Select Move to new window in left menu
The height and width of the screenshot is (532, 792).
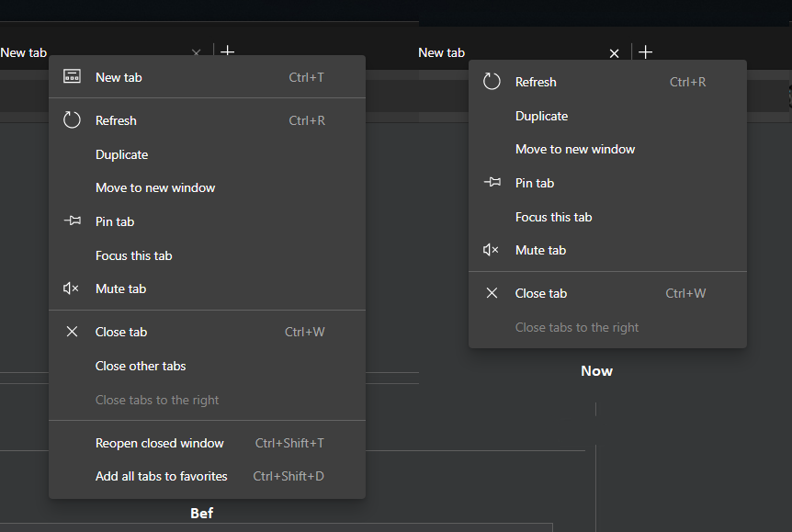[207, 188]
